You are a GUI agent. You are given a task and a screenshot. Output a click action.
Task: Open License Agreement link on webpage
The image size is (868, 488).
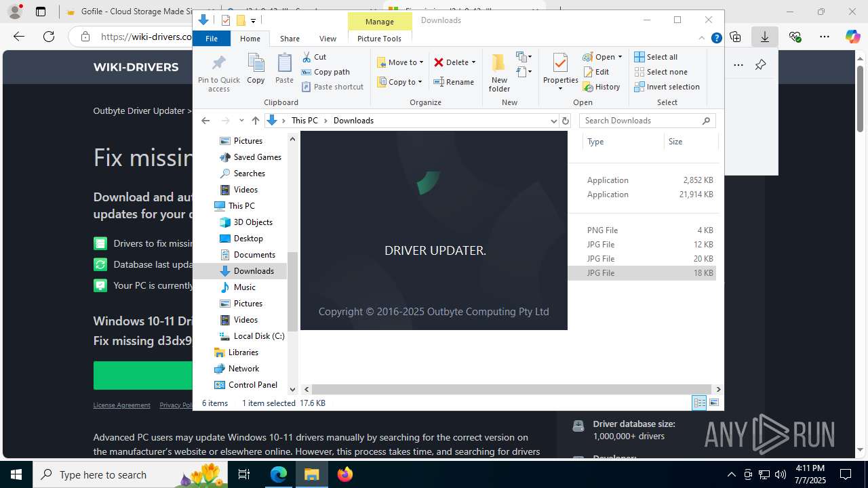pos(121,405)
